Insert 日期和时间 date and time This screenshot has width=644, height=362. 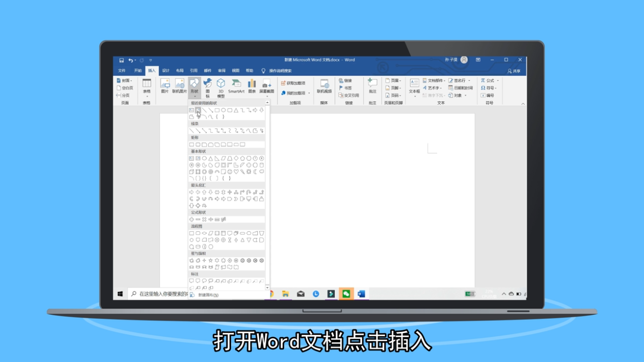(x=461, y=88)
